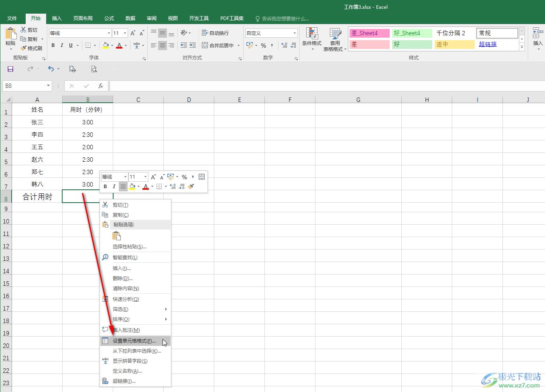Select column D header
Viewport: 545px width, 392px height.
point(189,100)
